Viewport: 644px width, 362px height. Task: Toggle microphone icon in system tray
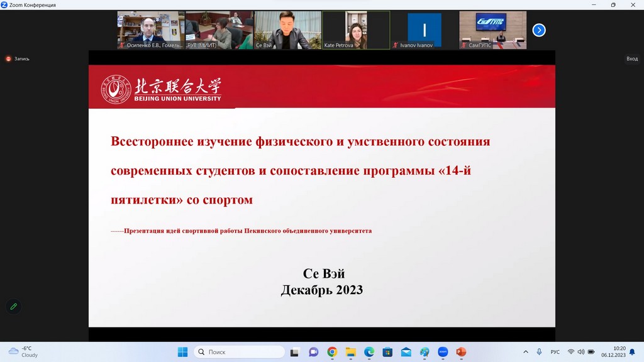point(539,352)
